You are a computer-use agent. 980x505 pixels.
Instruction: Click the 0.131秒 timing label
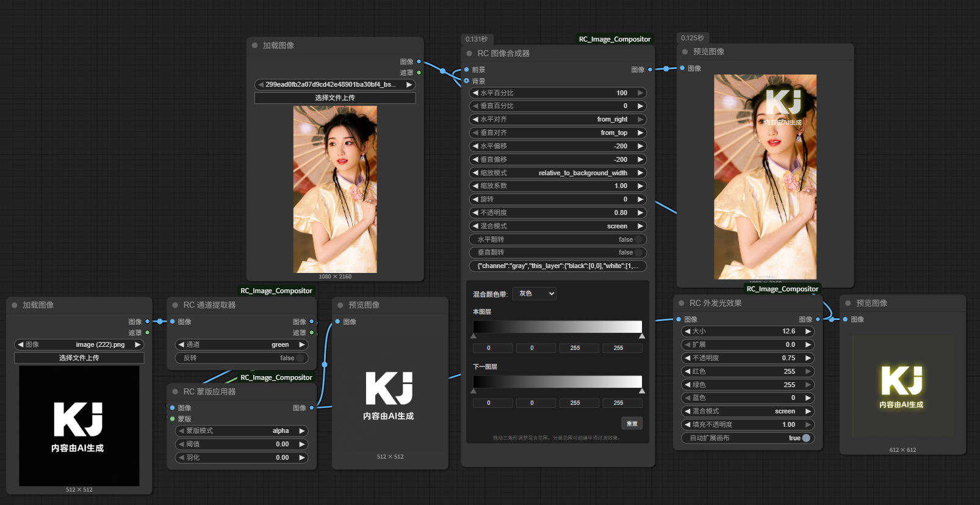click(x=477, y=39)
